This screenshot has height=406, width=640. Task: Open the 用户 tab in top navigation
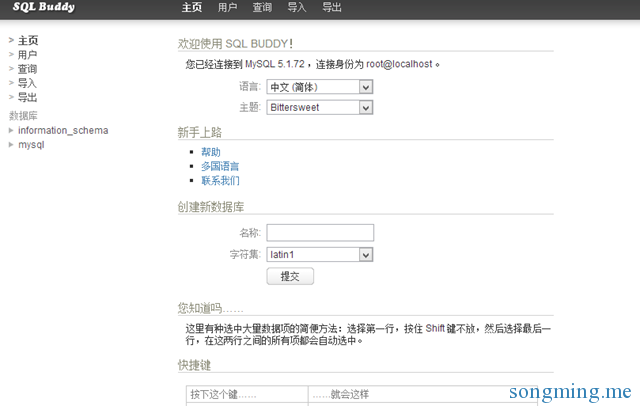(x=227, y=8)
